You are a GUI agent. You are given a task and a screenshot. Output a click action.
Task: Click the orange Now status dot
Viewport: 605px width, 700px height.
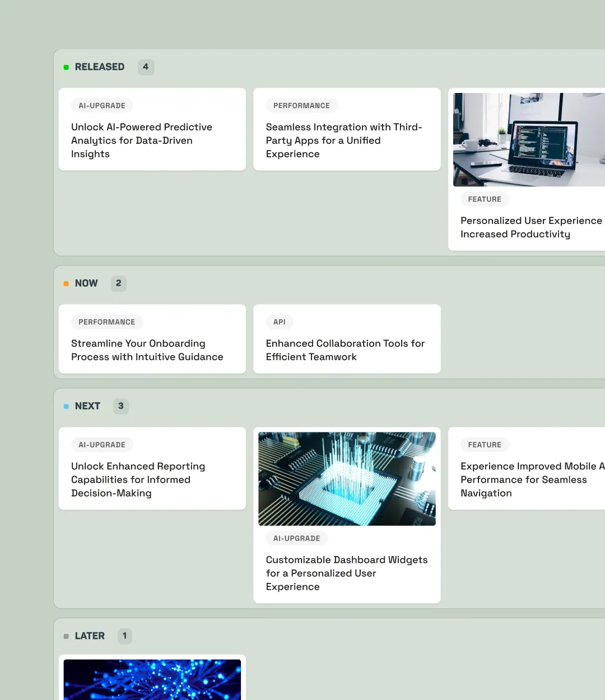[66, 284]
